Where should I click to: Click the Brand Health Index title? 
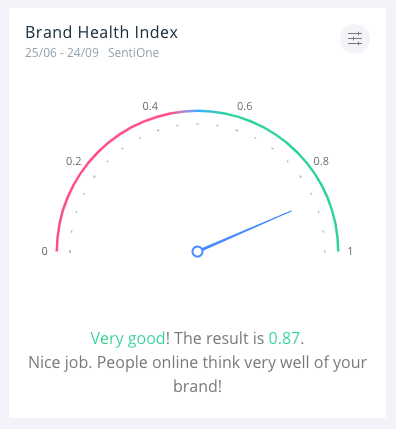[x=101, y=32]
